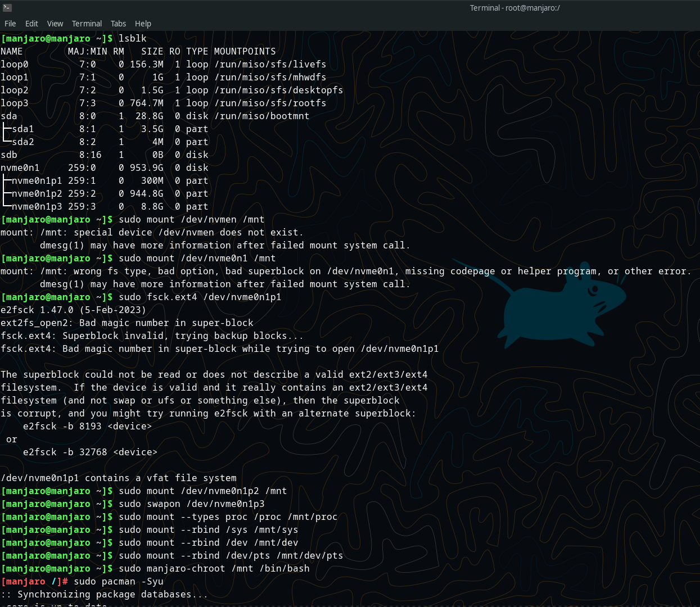This screenshot has width=700, height=607.
Task: Click the terminal icon in the title bar
Action: [7, 8]
